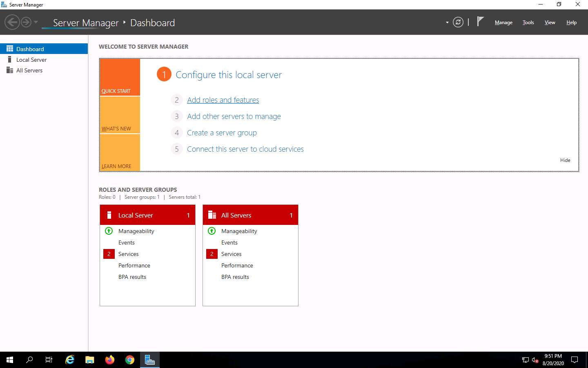Click the Local Server tile header
The image size is (588, 368).
(x=147, y=215)
